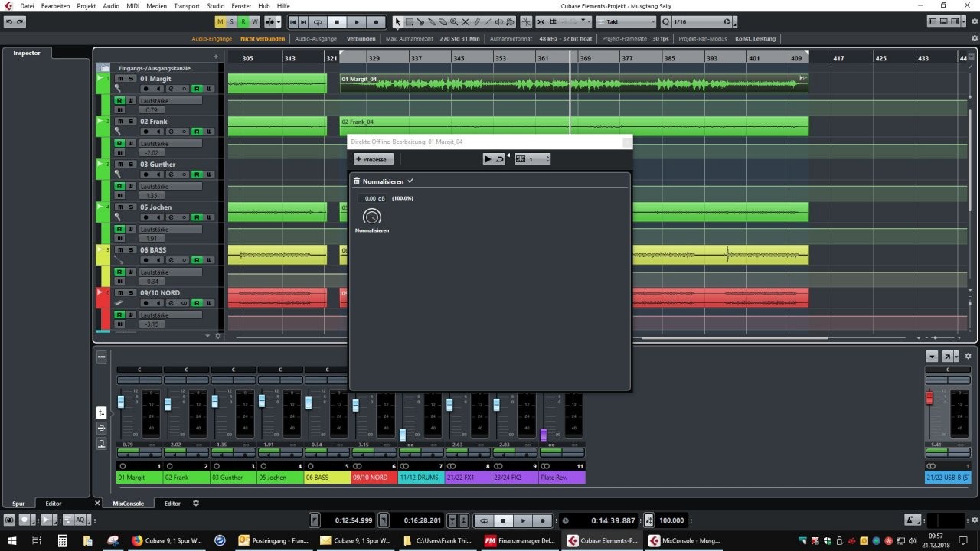Click red 21/22 USB-B output fader
Viewport: 980px width, 551px height.
pyautogui.click(x=930, y=398)
